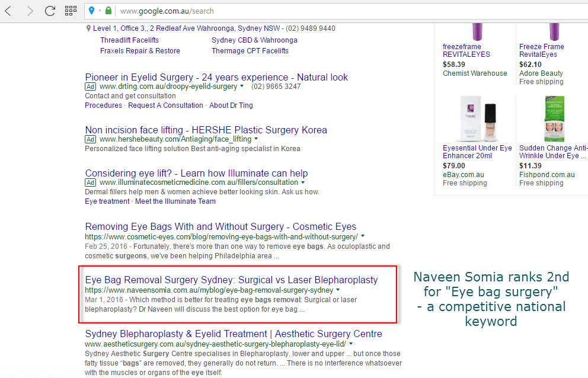Open the Fraxels Repair & Restore sitelink
The height and width of the screenshot is (378, 588).
140,50
